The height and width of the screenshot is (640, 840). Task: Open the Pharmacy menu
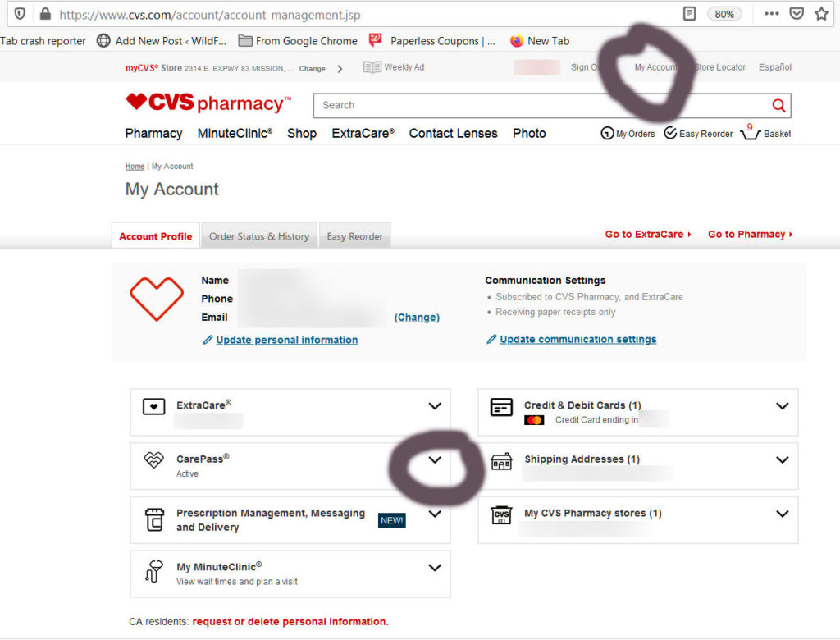(x=153, y=134)
